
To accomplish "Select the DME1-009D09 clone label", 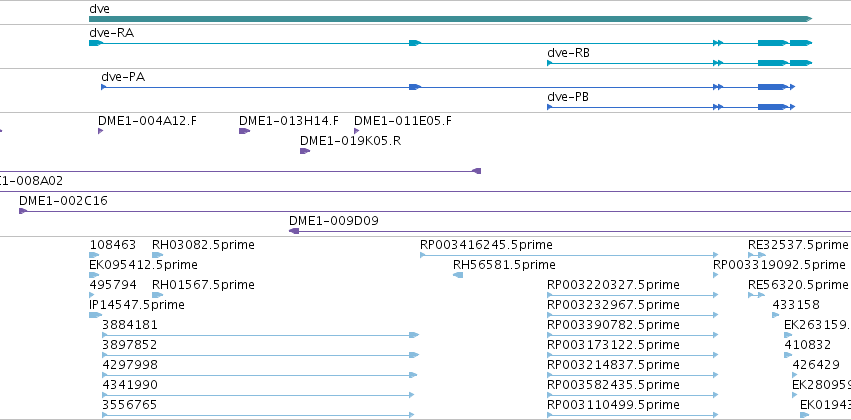I will (x=334, y=221).
